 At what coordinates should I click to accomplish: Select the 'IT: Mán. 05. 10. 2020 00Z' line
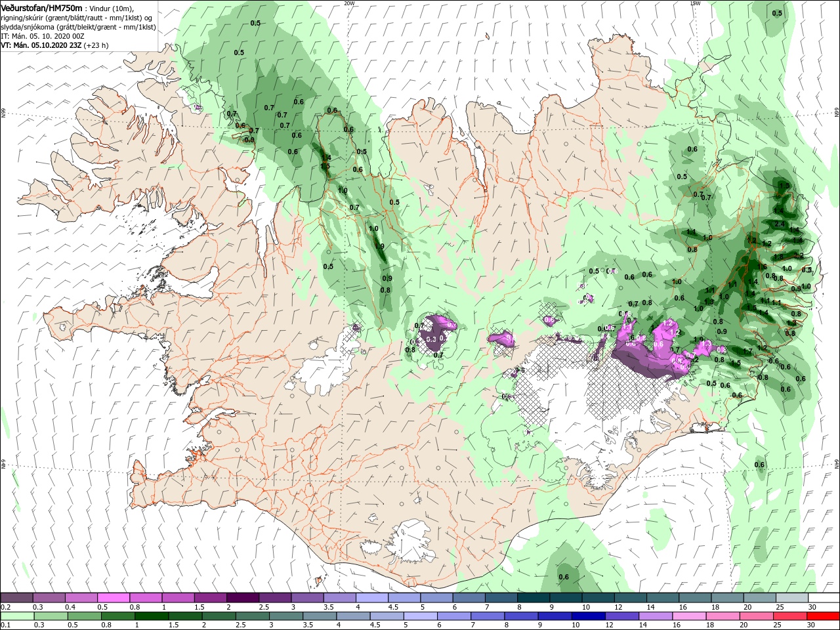point(43,36)
